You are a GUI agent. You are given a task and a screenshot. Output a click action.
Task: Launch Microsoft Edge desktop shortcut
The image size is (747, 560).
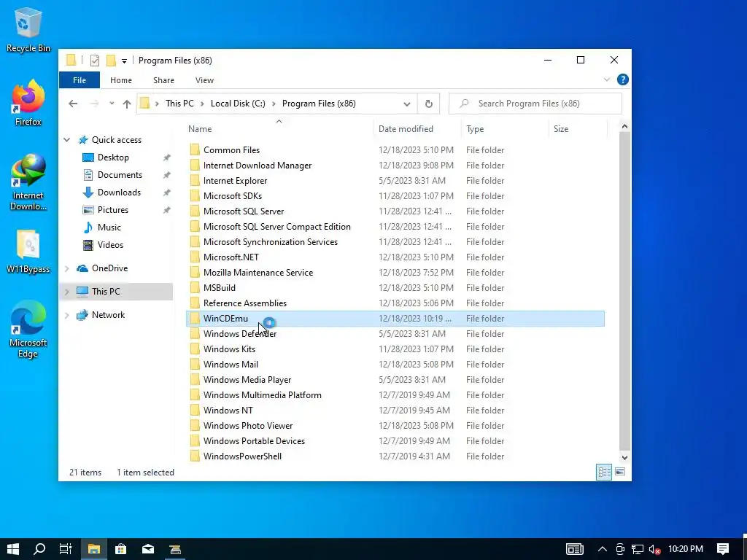point(28,329)
